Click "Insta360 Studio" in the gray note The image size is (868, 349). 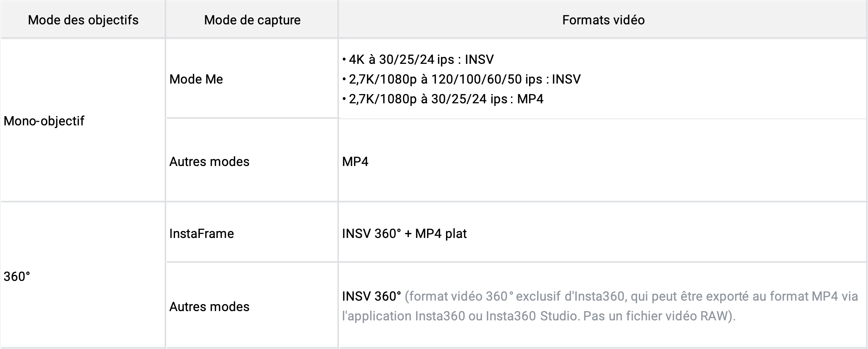(531, 316)
